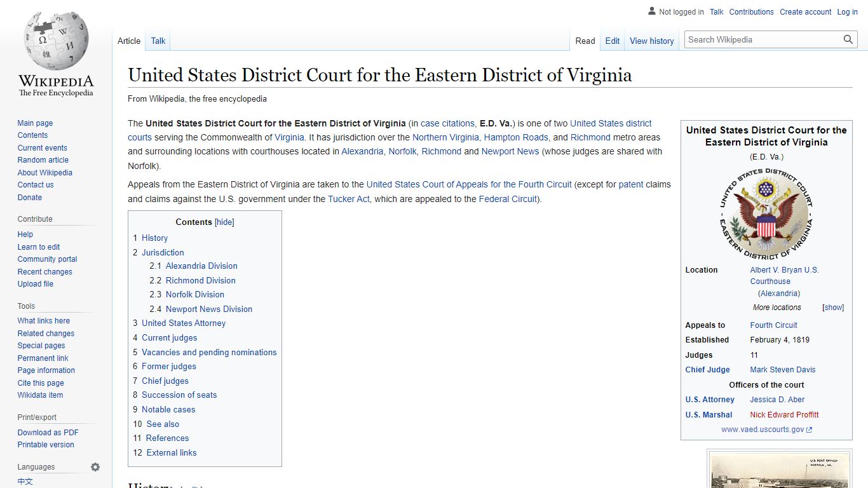Image resolution: width=868 pixels, height=488 pixels.
Task: Open the View history tab
Action: (652, 41)
